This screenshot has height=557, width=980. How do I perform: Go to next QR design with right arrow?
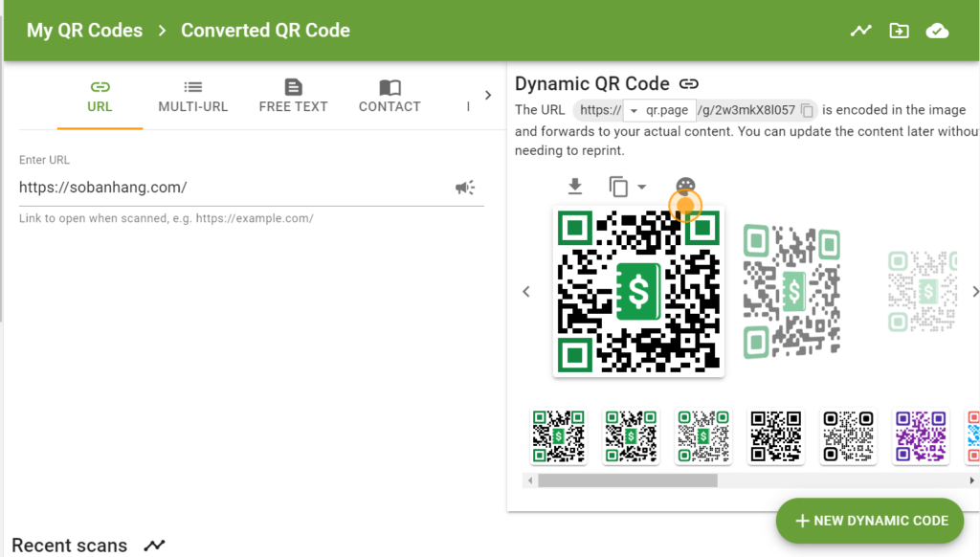pos(974,291)
